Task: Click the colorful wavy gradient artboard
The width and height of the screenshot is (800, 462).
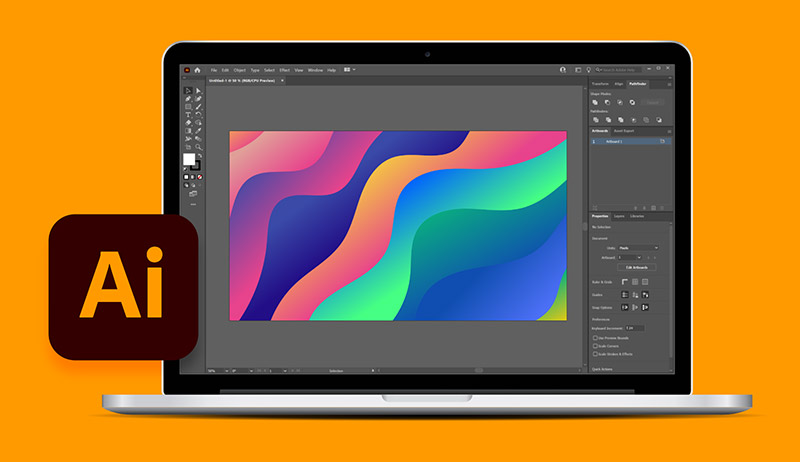Action: pos(398,225)
